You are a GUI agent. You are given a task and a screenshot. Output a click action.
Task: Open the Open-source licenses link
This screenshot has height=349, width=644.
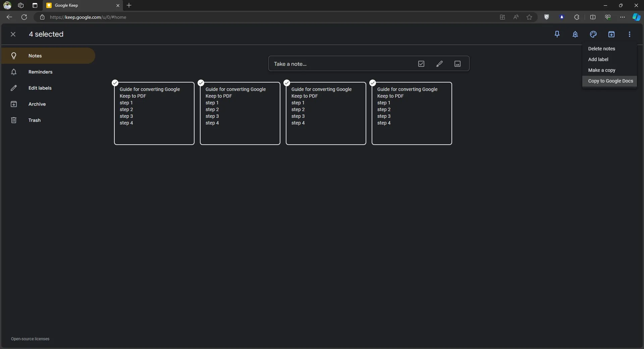(30, 339)
